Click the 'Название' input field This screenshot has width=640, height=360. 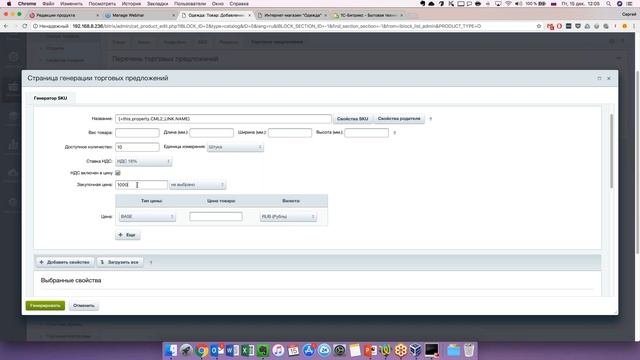point(223,119)
